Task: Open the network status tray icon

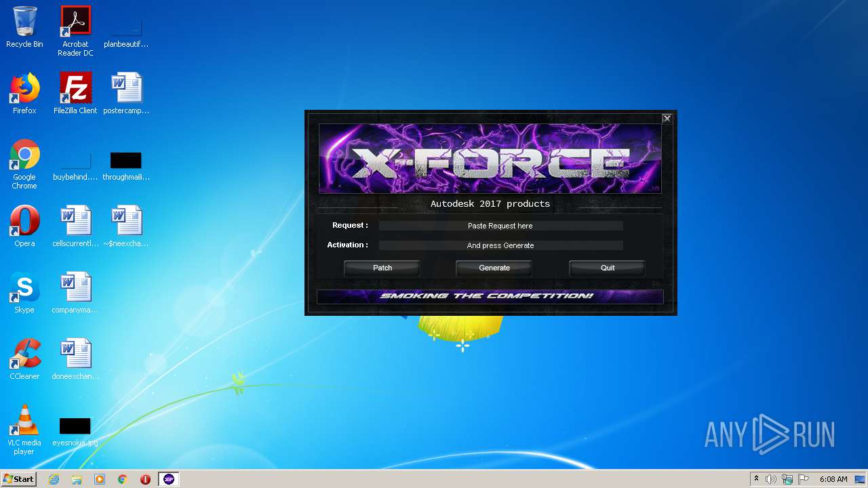Action: pyautogui.click(x=787, y=479)
